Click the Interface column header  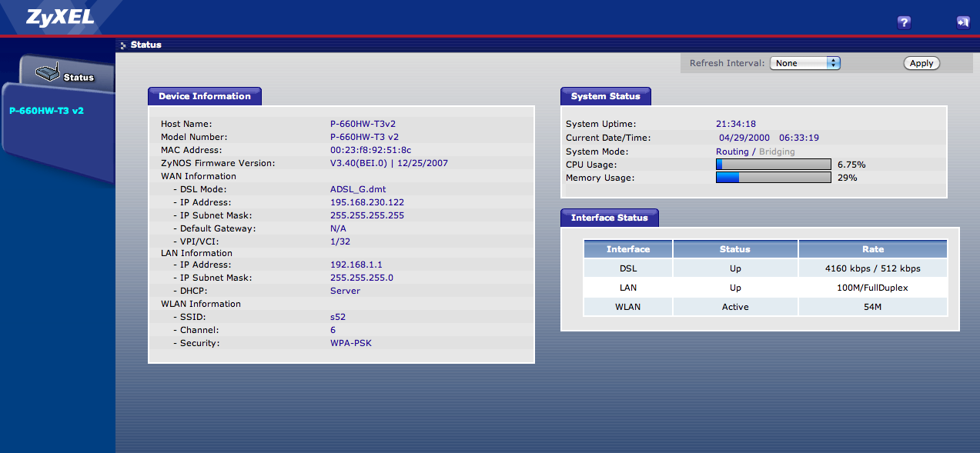coord(628,249)
